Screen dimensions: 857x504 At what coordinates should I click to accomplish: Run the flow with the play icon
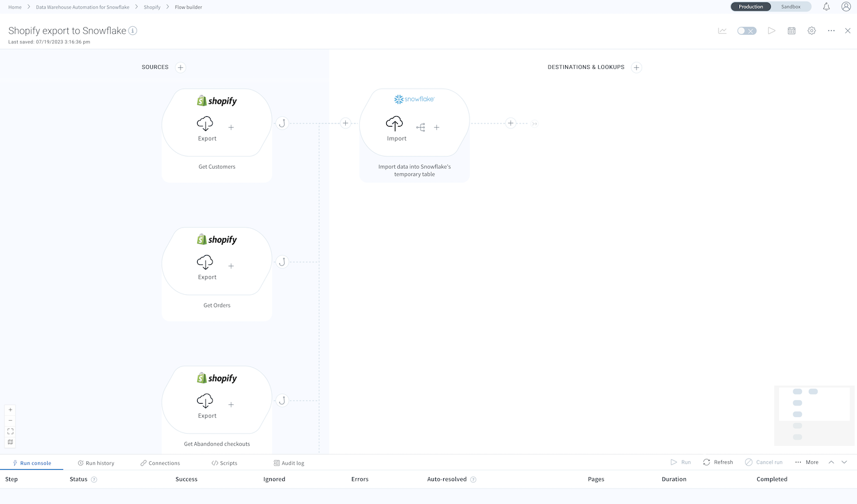[x=771, y=31]
